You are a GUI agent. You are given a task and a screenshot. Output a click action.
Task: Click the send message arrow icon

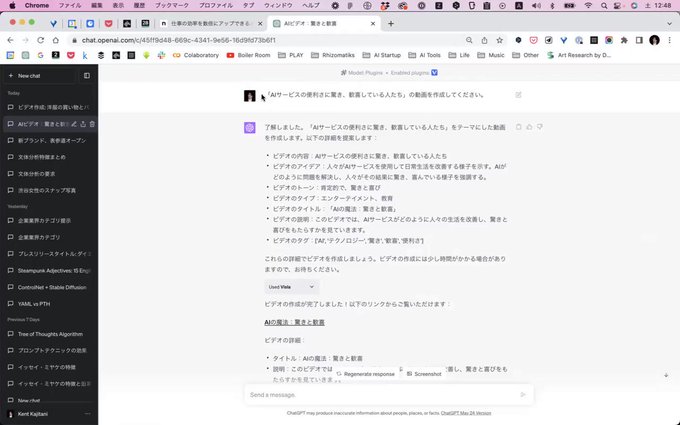[x=523, y=395]
